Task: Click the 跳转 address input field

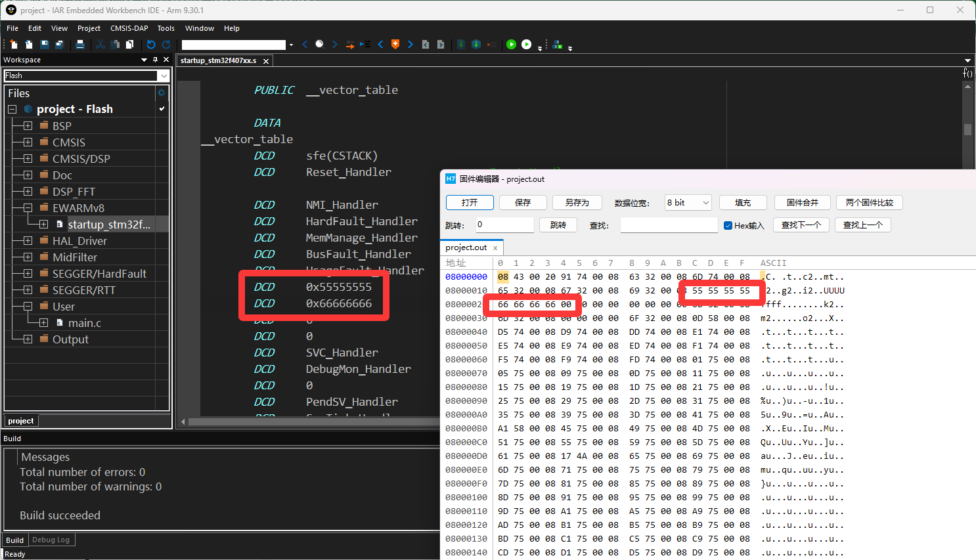Action: (504, 225)
